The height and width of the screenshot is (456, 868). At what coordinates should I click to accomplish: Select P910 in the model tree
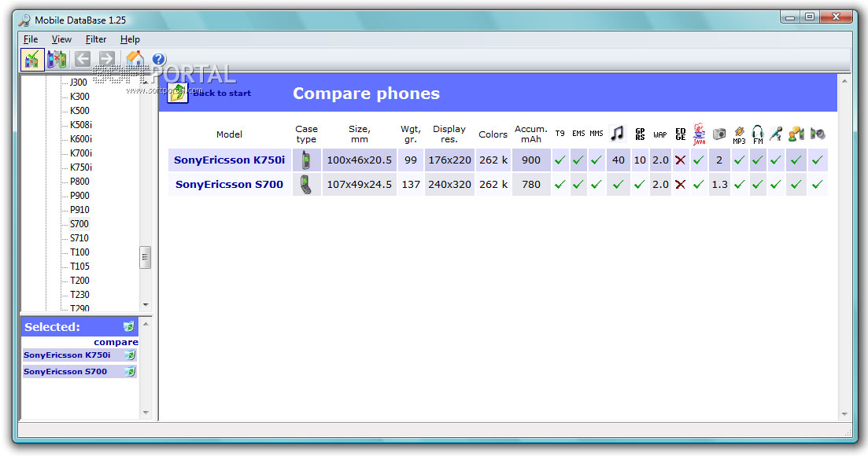pyautogui.click(x=79, y=210)
